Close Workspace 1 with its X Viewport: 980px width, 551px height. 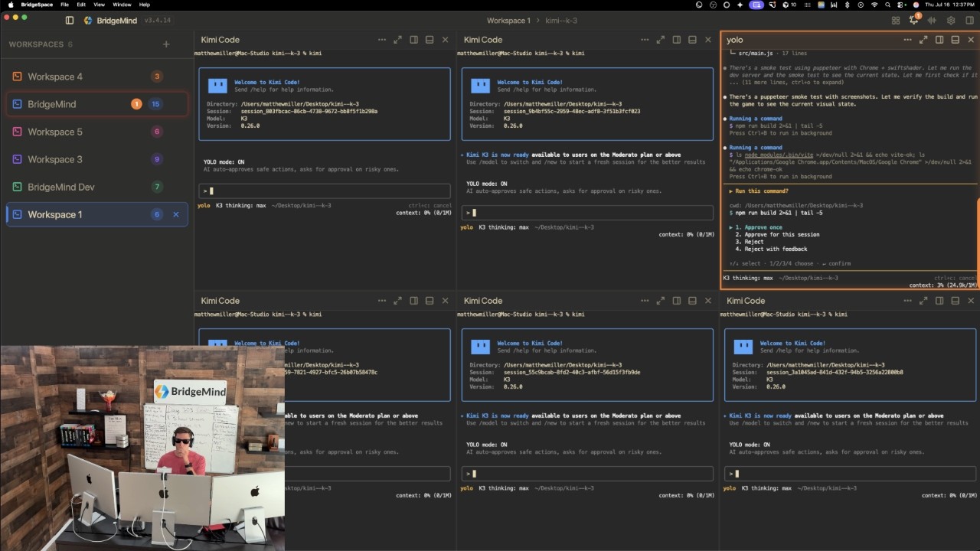click(x=176, y=214)
